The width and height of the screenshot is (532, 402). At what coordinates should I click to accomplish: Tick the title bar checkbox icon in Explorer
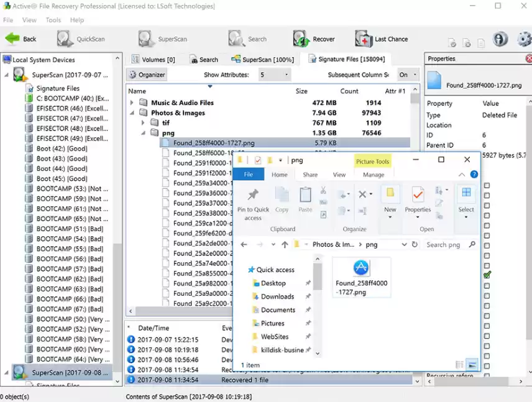click(x=257, y=161)
